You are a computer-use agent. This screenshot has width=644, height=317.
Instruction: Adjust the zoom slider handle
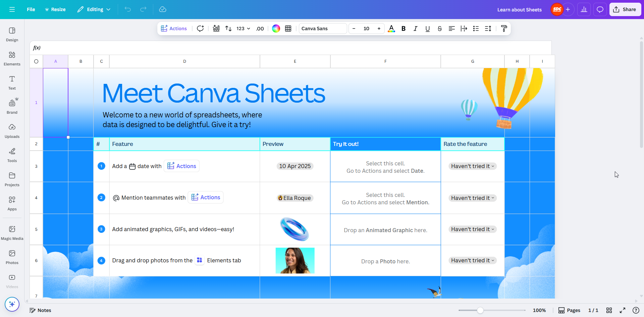pos(480,310)
